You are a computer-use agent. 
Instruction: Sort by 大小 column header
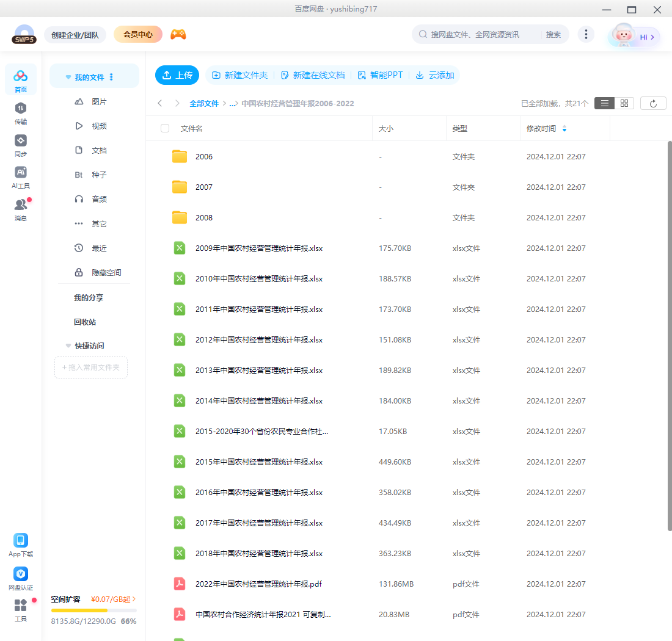[x=385, y=128]
